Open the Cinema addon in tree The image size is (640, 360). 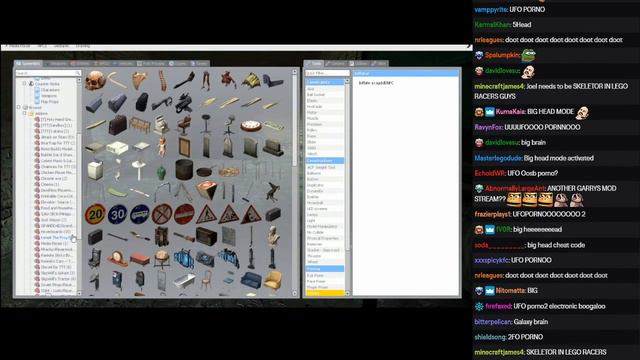[51, 184]
